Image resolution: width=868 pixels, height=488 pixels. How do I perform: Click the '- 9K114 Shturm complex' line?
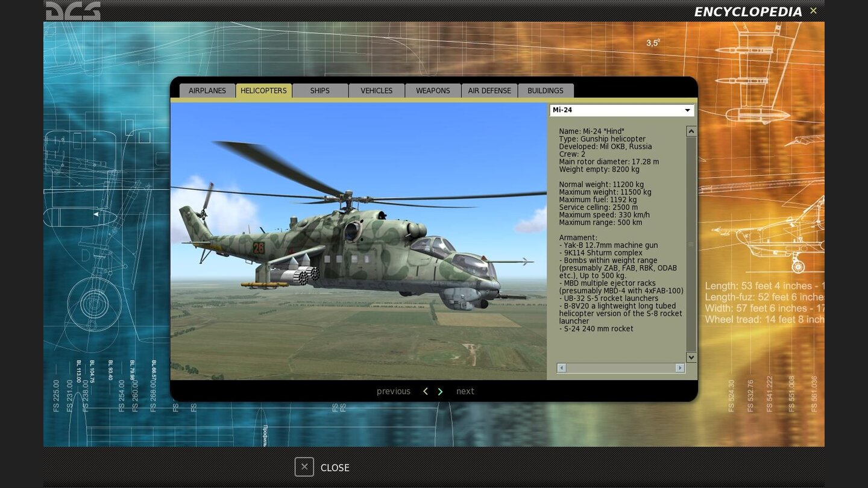[x=600, y=253]
